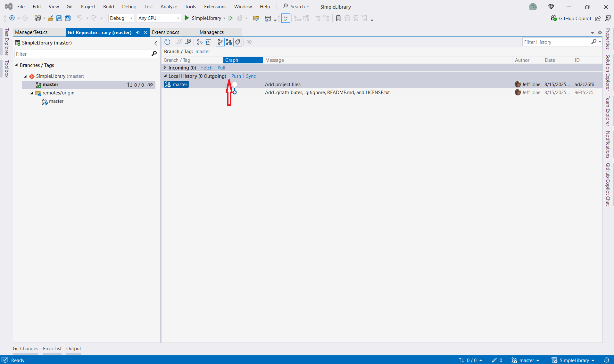
Task: Open the Any CPU platform dropdown
Action: (159, 18)
